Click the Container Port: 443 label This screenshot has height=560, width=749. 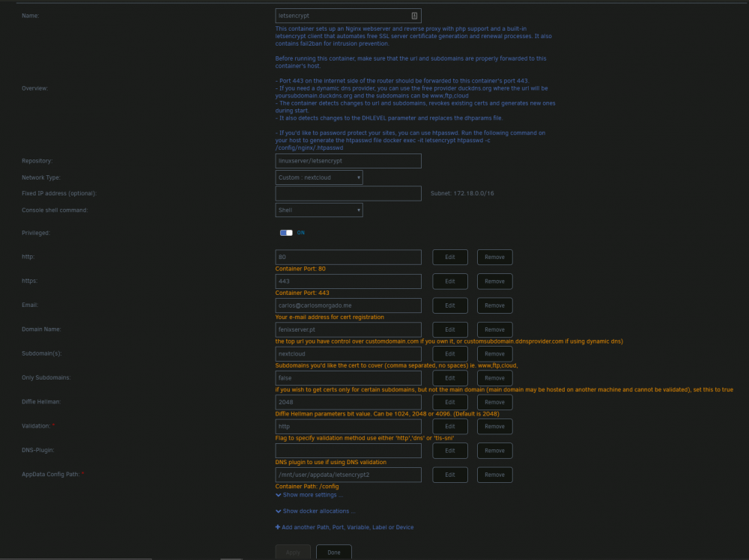(x=302, y=293)
